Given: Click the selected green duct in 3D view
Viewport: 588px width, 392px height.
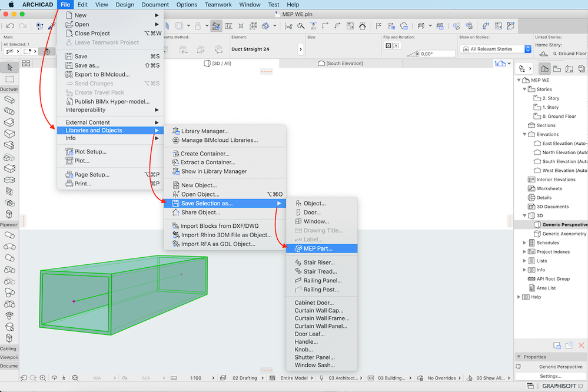Looking at the screenshot, I should click(x=124, y=294).
